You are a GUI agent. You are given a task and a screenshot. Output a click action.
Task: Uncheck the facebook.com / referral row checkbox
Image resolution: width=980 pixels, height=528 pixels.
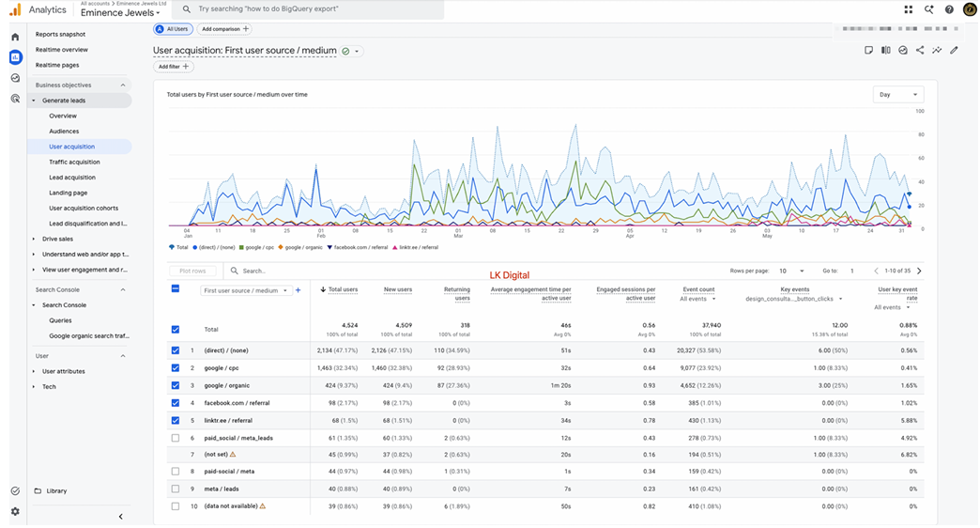(175, 403)
